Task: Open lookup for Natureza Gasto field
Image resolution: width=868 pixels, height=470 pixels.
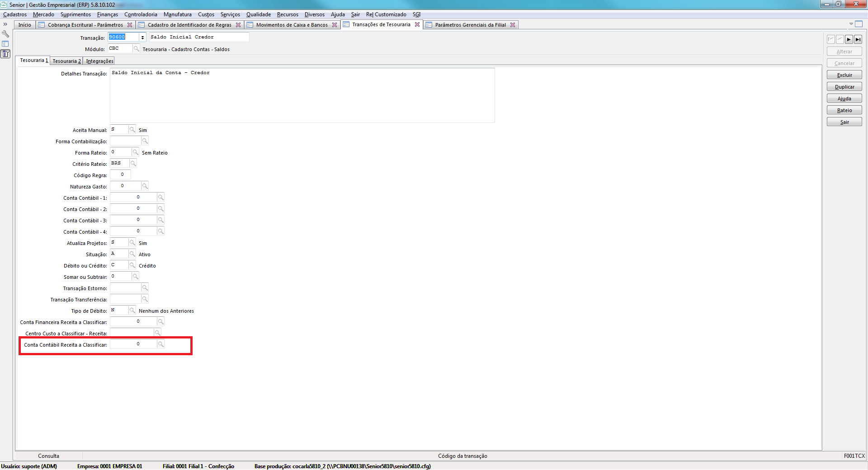Action: 145,186
